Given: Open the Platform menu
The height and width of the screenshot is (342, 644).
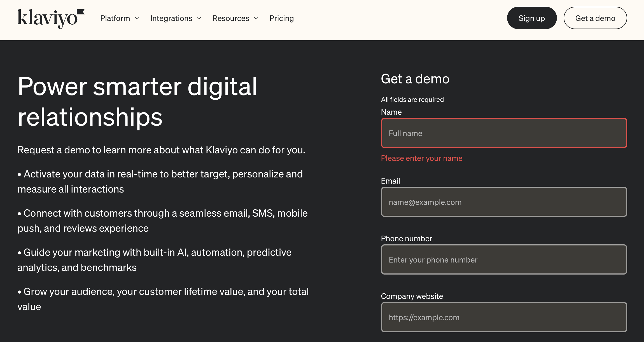Looking at the screenshot, I should (115, 18).
